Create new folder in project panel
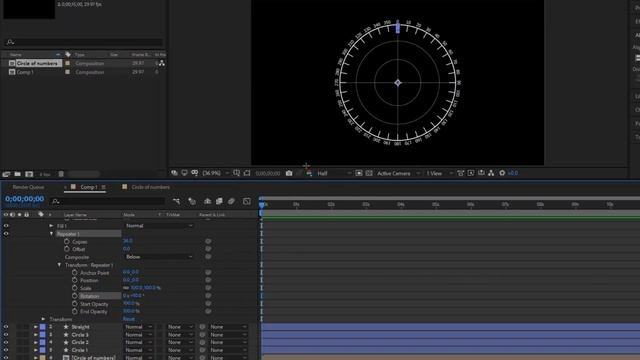Screen dimensions: 640x360 point(18,174)
